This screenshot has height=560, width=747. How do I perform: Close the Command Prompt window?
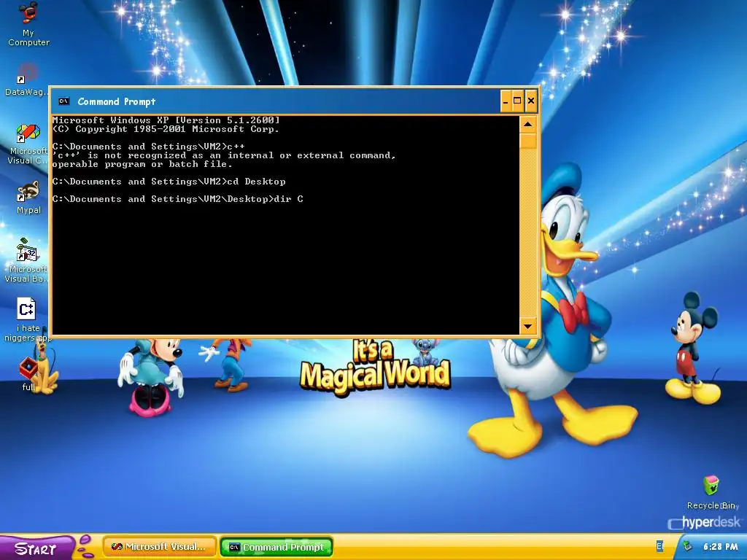[531, 101]
